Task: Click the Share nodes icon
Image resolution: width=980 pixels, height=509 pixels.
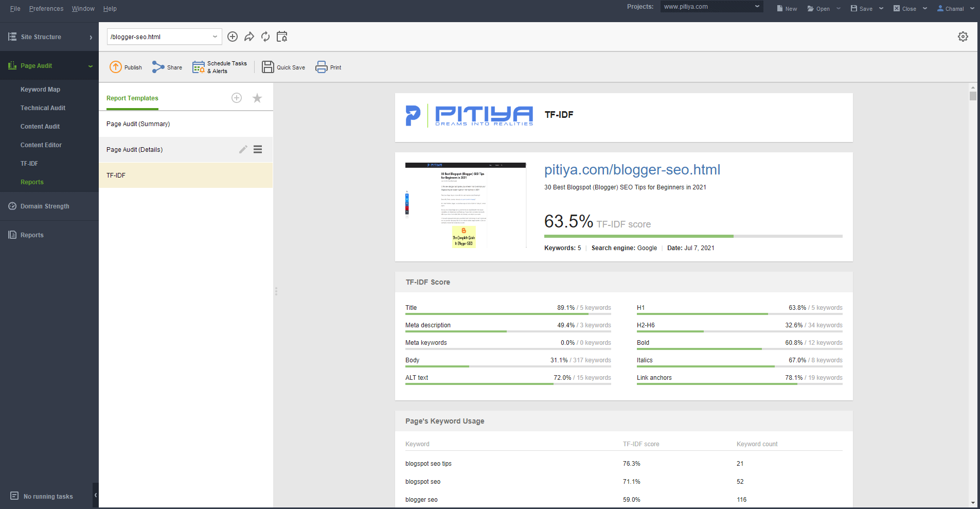Action: pos(158,67)
